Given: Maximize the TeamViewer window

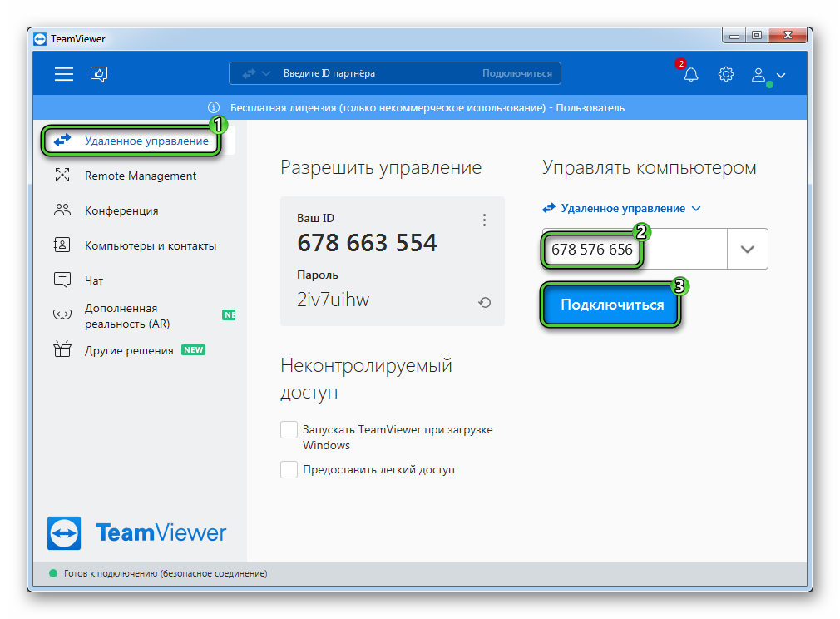Looking at the screenshot, I should coord(757,36).
